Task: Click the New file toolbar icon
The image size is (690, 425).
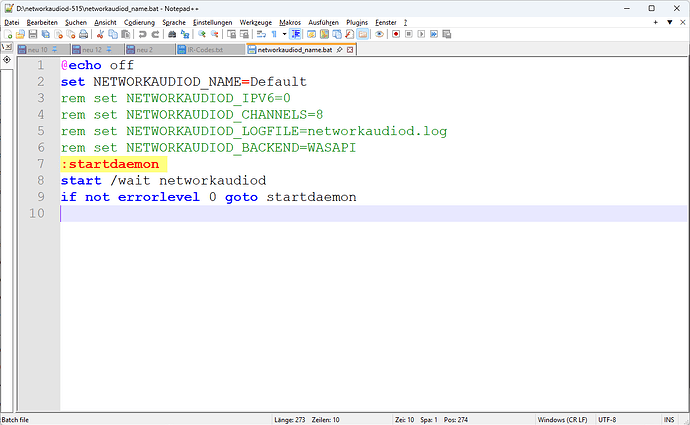Action: coord(7,33)
